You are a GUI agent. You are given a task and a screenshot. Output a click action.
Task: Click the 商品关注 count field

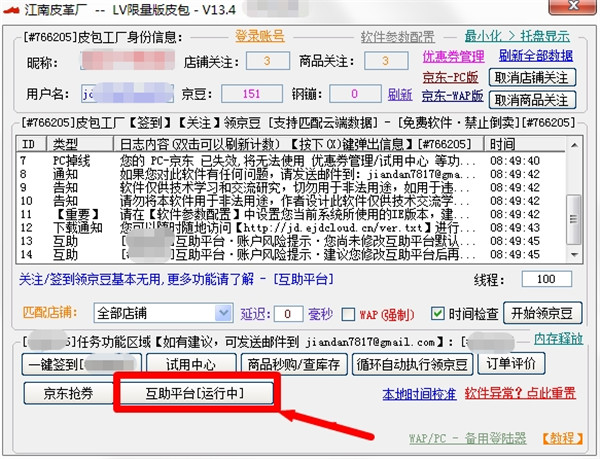(x=386, y=61)
